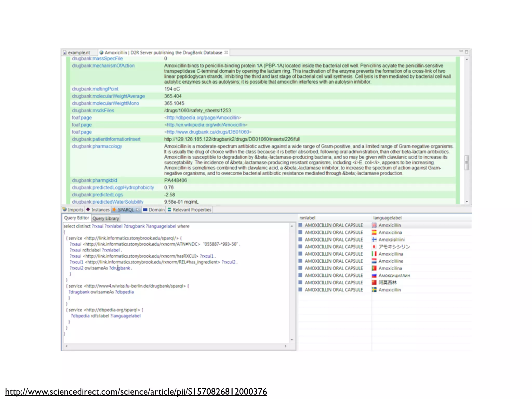Click the UK flag icon beside Amoxicillin
This screenshot has height=399, width=532.
pyautogui.click(x=374, y=225)
